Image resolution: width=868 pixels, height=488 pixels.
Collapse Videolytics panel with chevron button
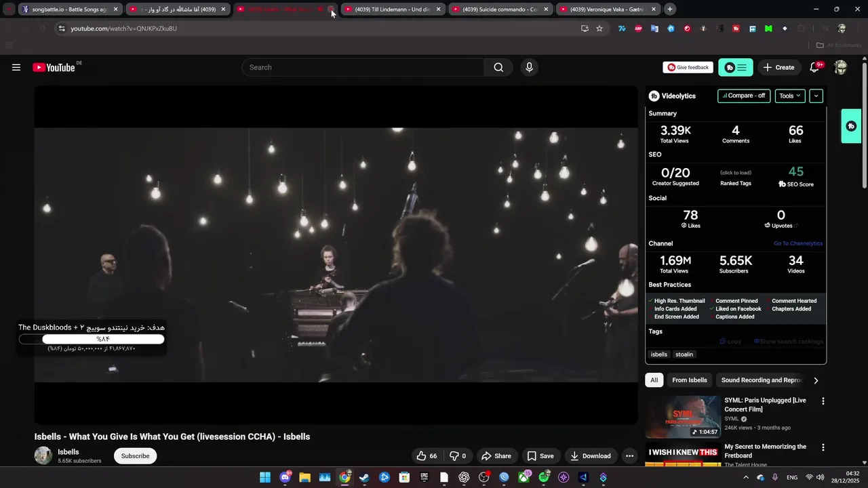(x=816, y=96)
